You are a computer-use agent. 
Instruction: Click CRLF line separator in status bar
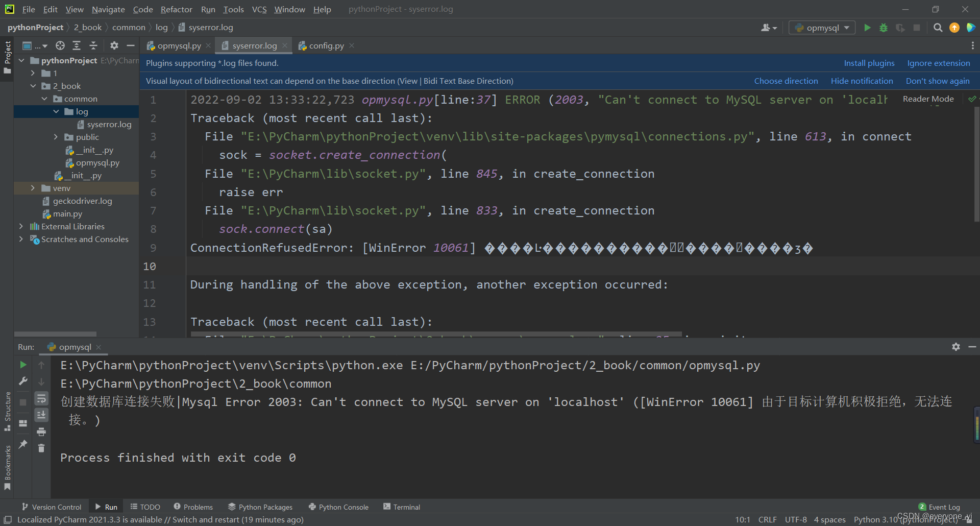point(767,519)
